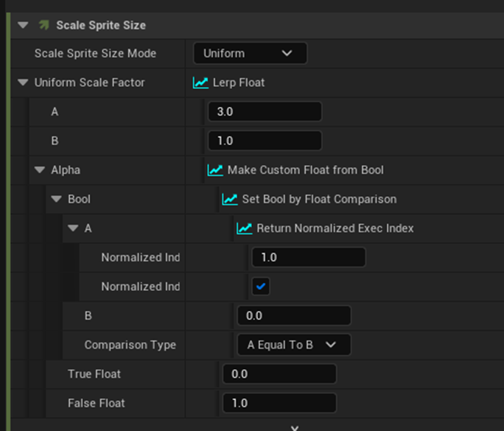Click the comparison B field showing 0.0
This screenshot has width=504, height=431.
(x=293, y=315)
